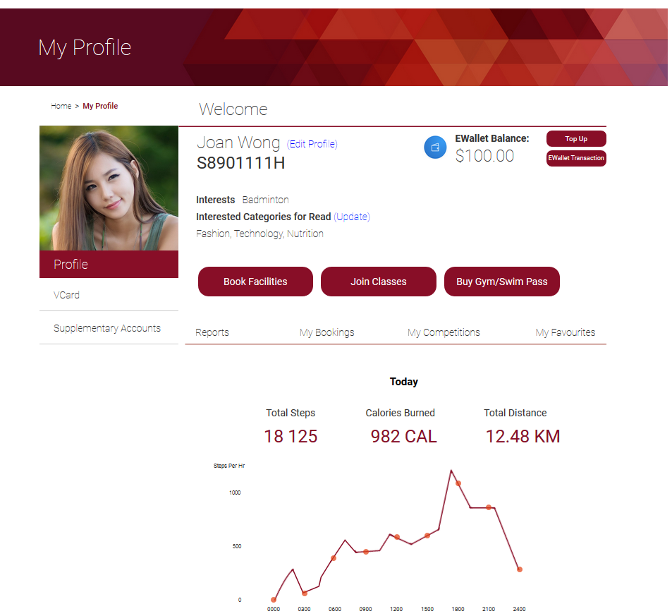The image size is (672, 616).
Task: Click the ID number S8901111H
Action: [x=241, y=163]
